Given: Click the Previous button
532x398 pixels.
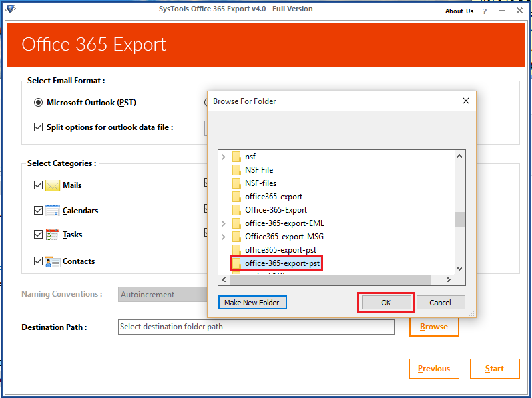Looking at the screenshot, I should [x=434, y=369].
